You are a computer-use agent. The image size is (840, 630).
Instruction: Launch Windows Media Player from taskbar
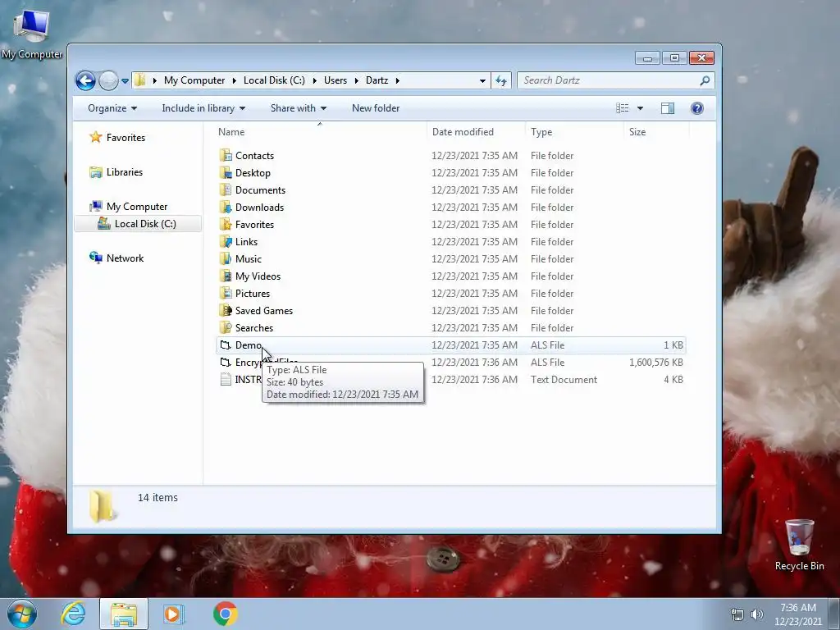click(x=174, y=614)
